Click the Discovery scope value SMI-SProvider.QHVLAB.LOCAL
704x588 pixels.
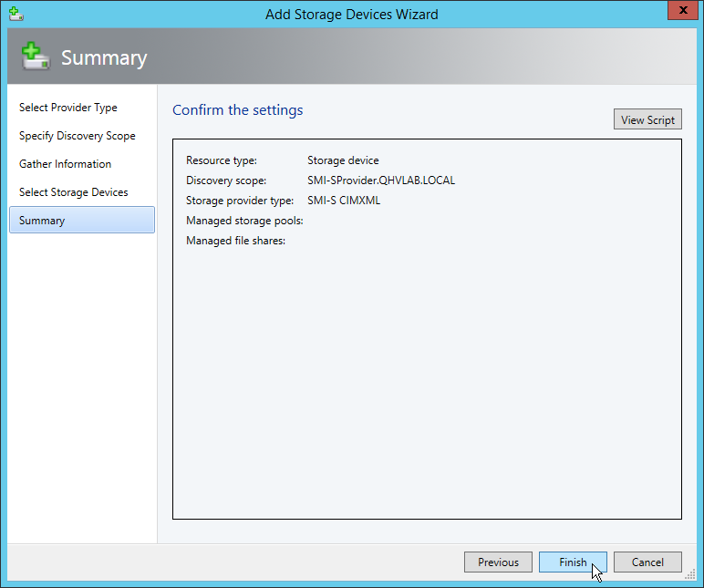point(380,181)
